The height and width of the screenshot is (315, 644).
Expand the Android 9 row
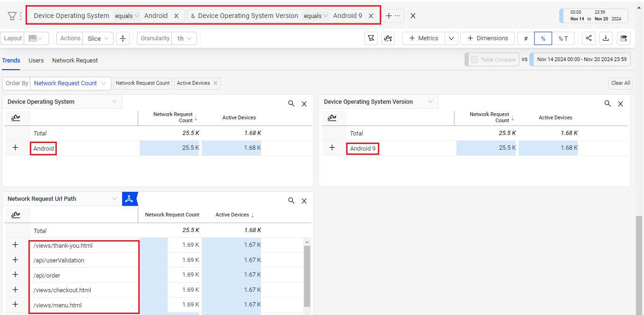pos(332,148)
